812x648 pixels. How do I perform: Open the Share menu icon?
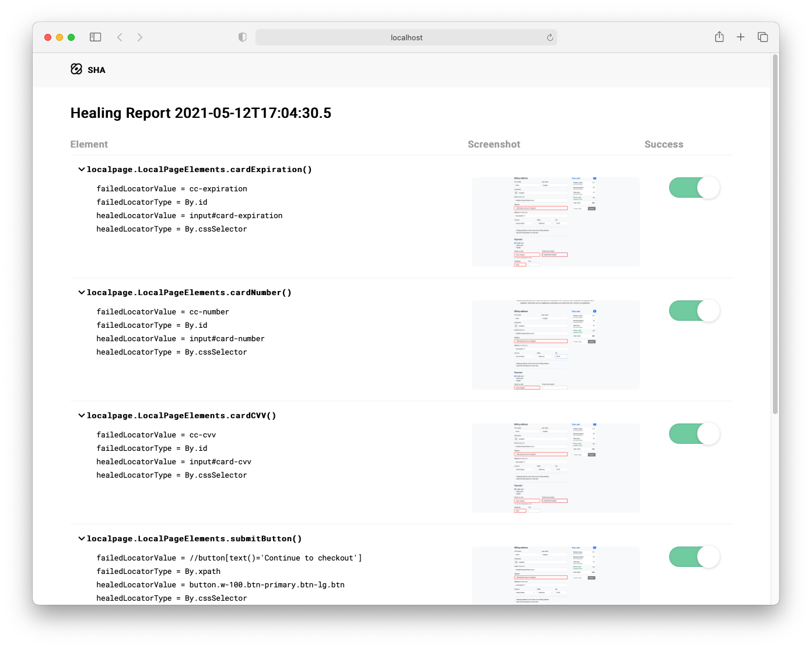pos(719,37)
